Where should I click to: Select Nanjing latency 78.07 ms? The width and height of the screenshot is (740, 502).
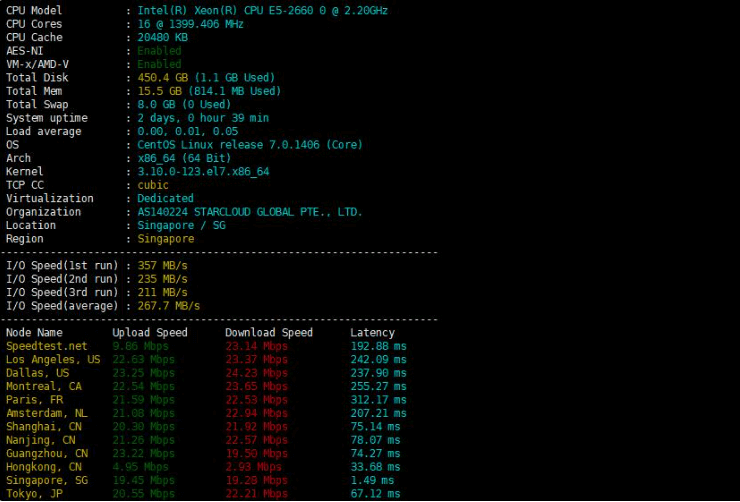coord(375,440)
